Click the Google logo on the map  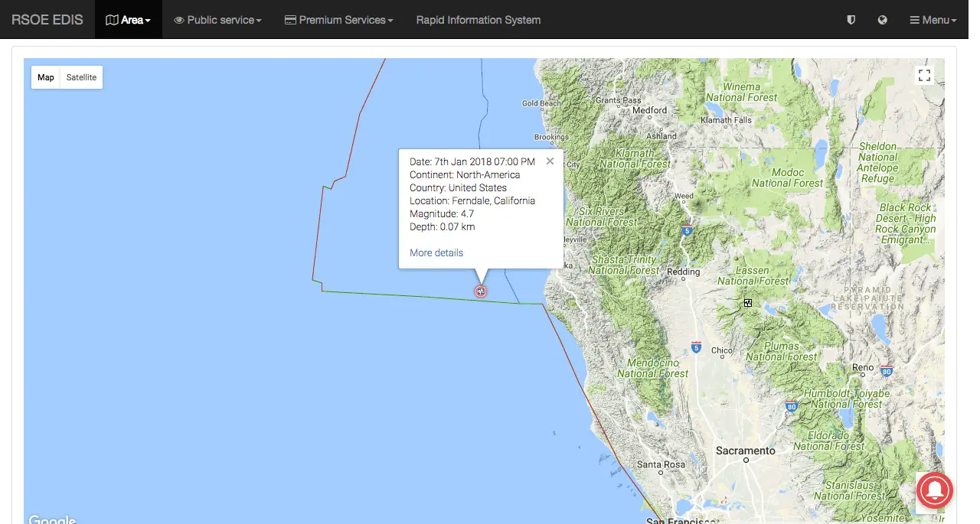(x=52, y=519)
